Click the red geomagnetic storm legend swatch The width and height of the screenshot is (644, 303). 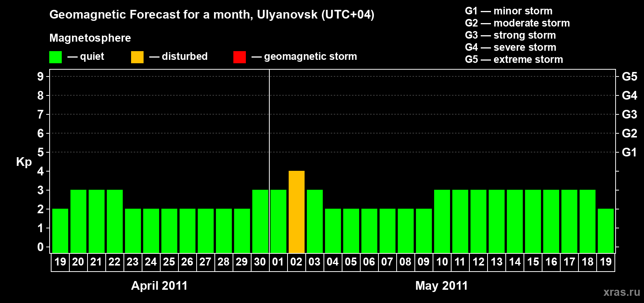point(239,57)
